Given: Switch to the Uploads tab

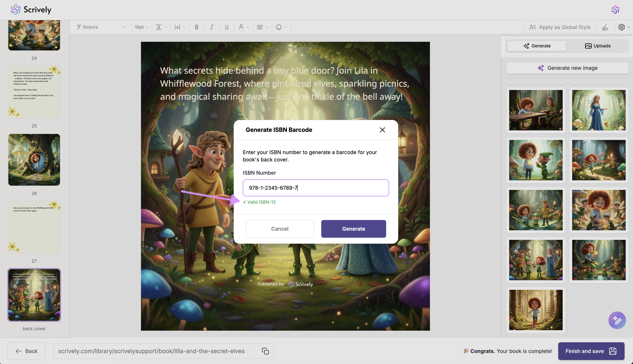Looking at the screenshot, I should point(598,46).
